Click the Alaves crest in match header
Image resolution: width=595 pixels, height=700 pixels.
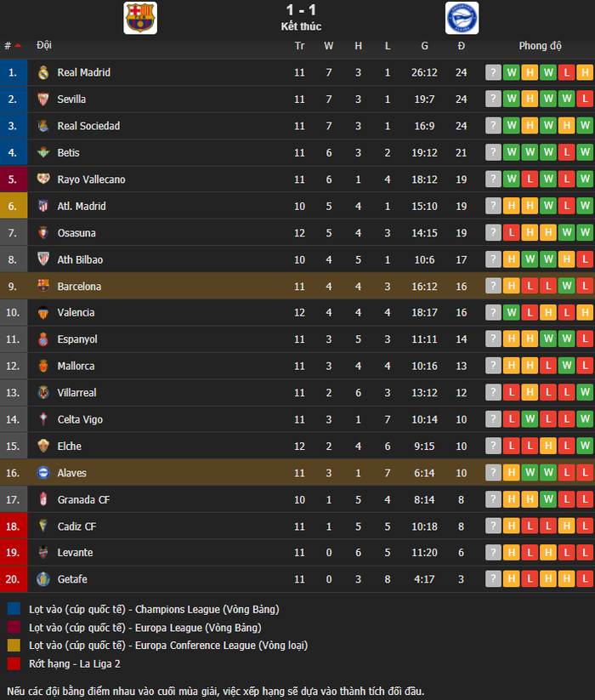pyautogui.click(x=462, y=18)
